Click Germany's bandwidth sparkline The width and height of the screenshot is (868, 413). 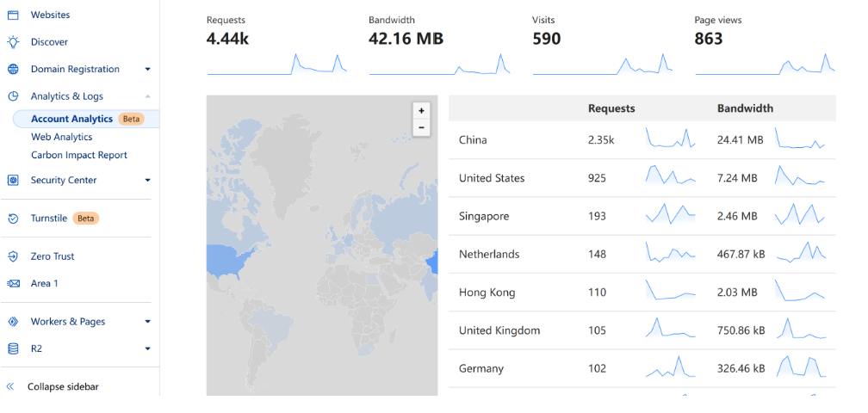coord(801,367)
